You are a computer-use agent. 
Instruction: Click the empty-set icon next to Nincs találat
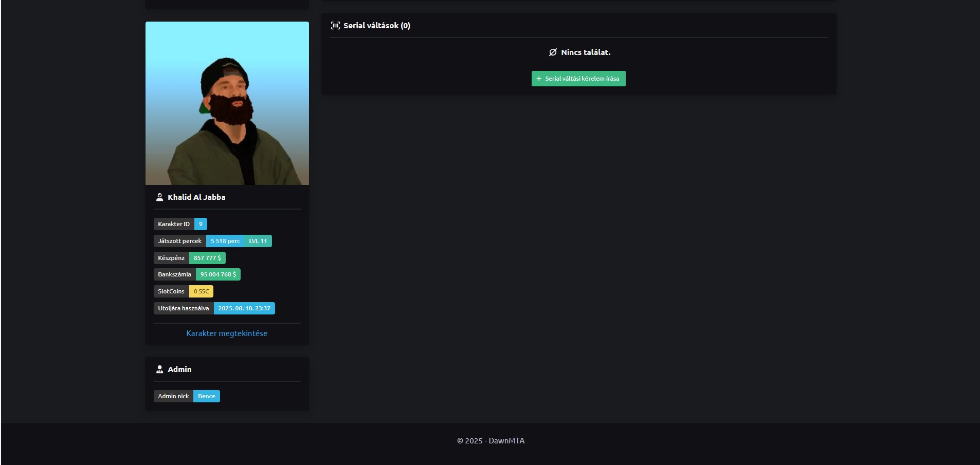553,52
